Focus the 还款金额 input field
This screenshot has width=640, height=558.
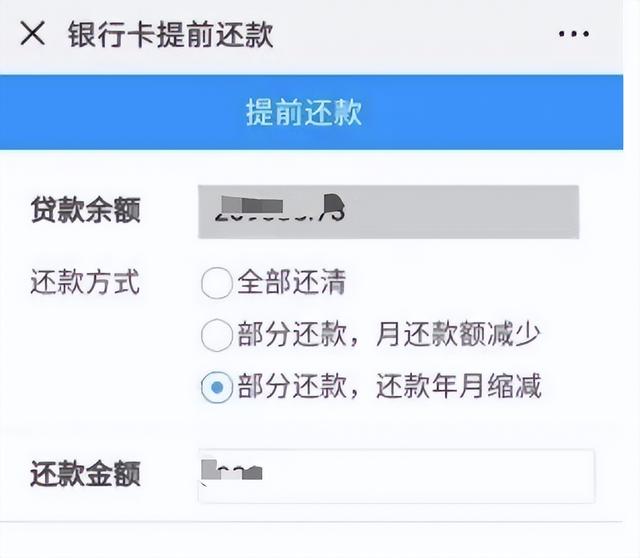tap(396, 476)
